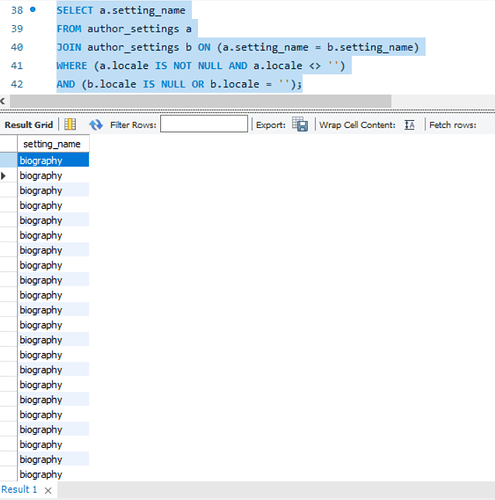Close the Result 1 tab
This screenshot has width=495, height=500.
[48, 490]
